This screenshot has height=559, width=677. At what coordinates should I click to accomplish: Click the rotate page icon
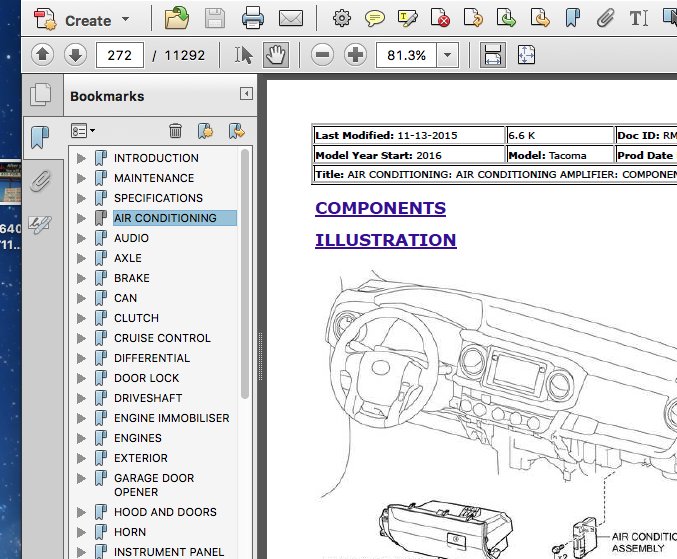tap(473, 19)
